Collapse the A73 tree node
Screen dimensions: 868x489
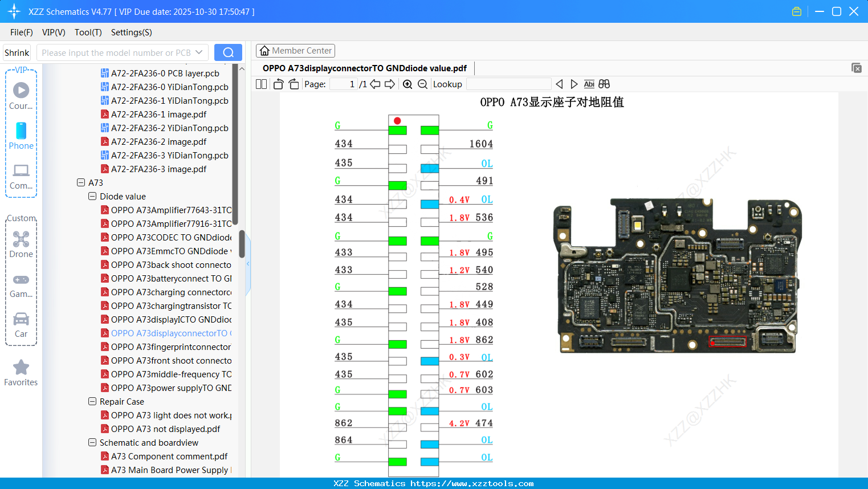pos(81,182)
